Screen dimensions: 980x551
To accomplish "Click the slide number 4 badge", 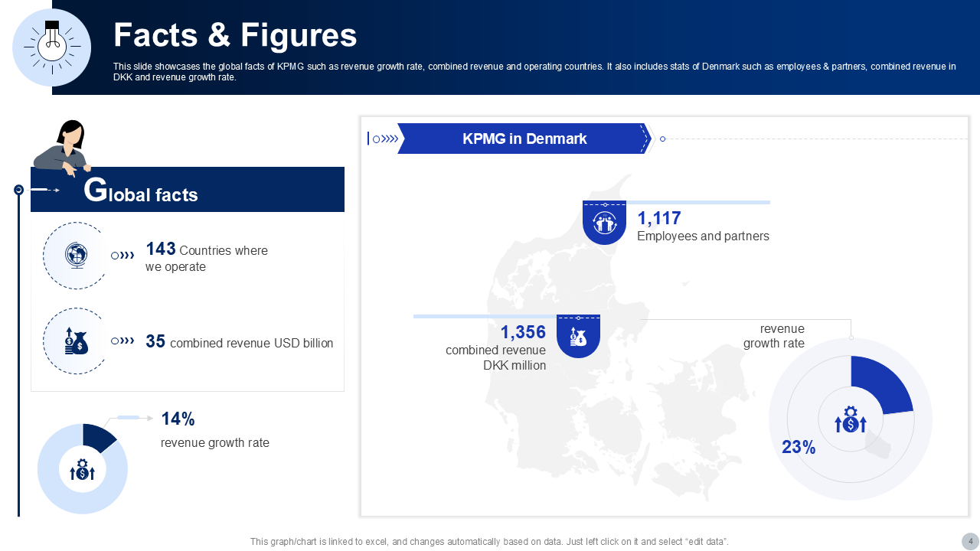I will (x=971, y=541).
